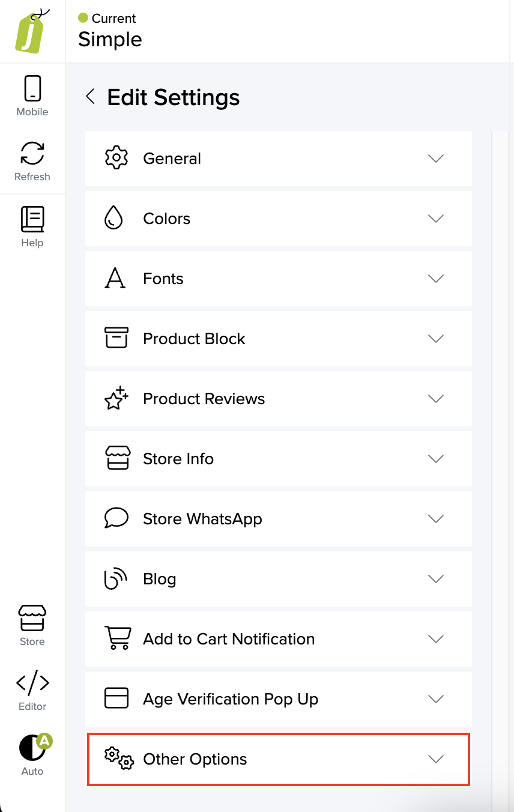Switch to Mobile preview

tap(32, 95)
